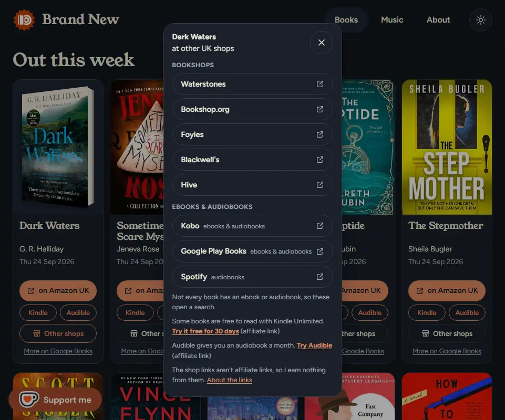The width and height of the screenshot is (505, 420).
Task: Close the Dark Waters shops dialog
Action: pos(322,43)
